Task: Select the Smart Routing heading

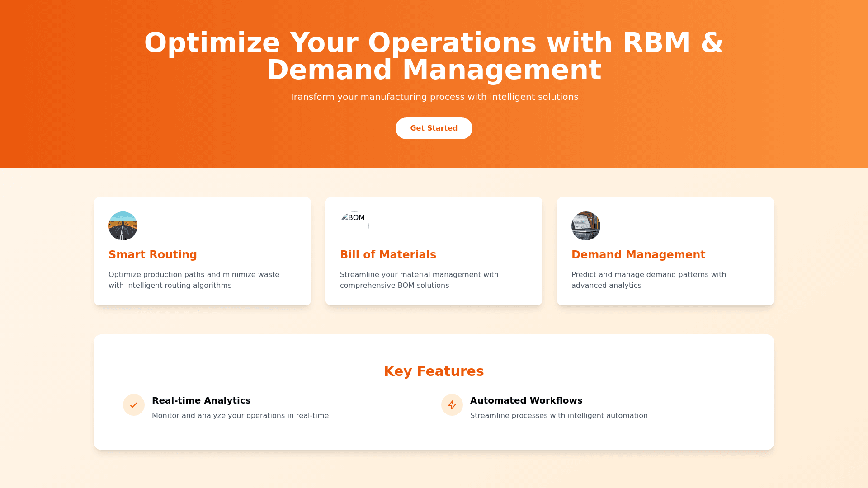Action: tap(153, 255)
